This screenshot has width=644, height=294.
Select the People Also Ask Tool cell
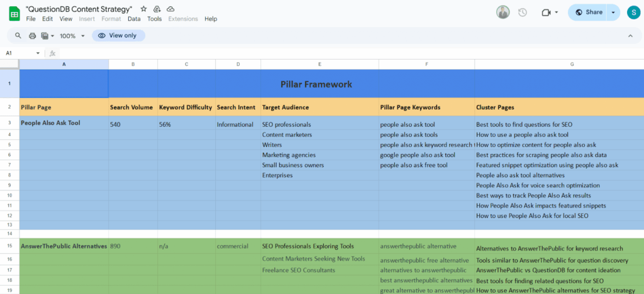click(x=64, y=123)
